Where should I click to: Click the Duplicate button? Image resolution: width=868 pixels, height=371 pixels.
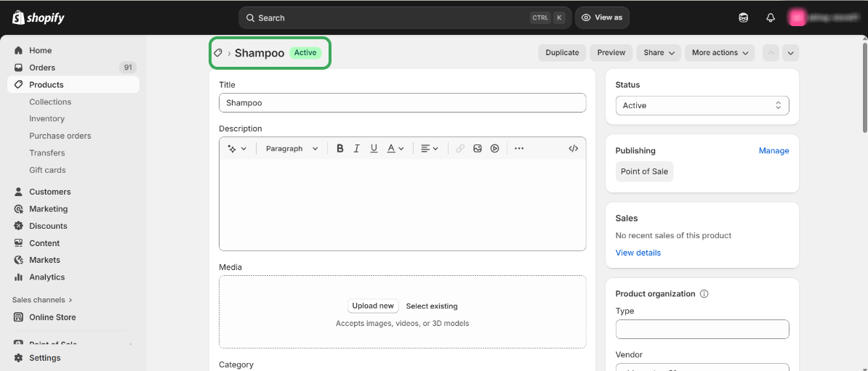tap(562, 53)
